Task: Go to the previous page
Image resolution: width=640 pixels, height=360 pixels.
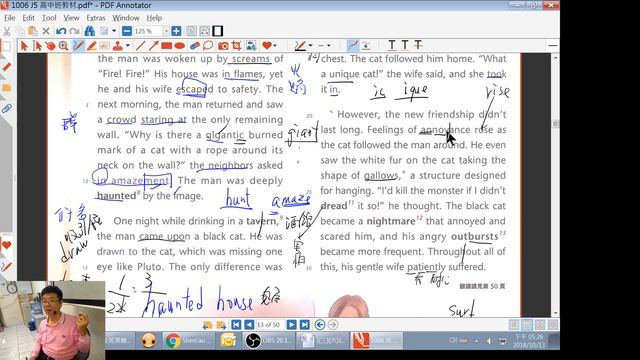Action: coord(249,325)
